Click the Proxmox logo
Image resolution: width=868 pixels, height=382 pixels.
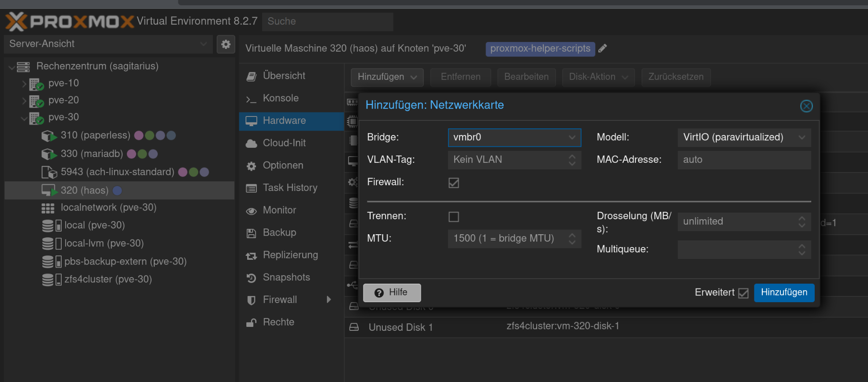pos(70,21)
